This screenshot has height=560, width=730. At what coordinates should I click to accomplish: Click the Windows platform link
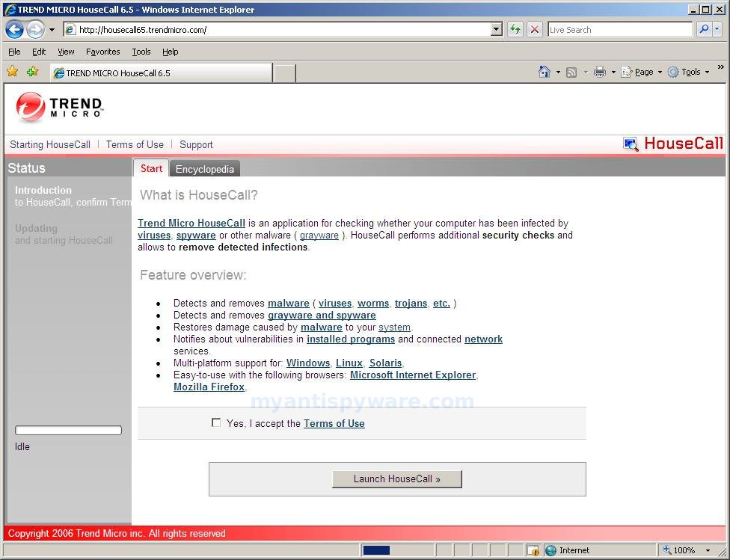[308, 363]
